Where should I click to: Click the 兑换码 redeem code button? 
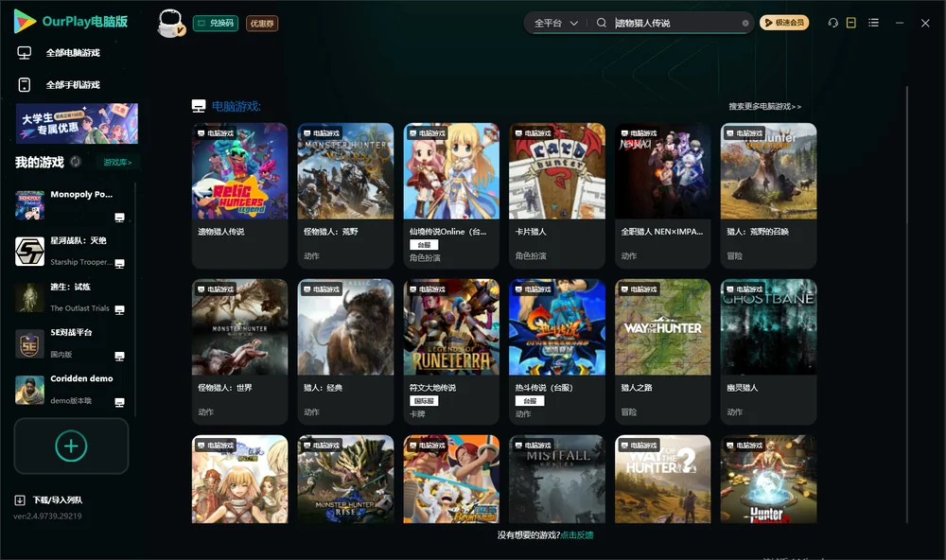pos(216,24)
